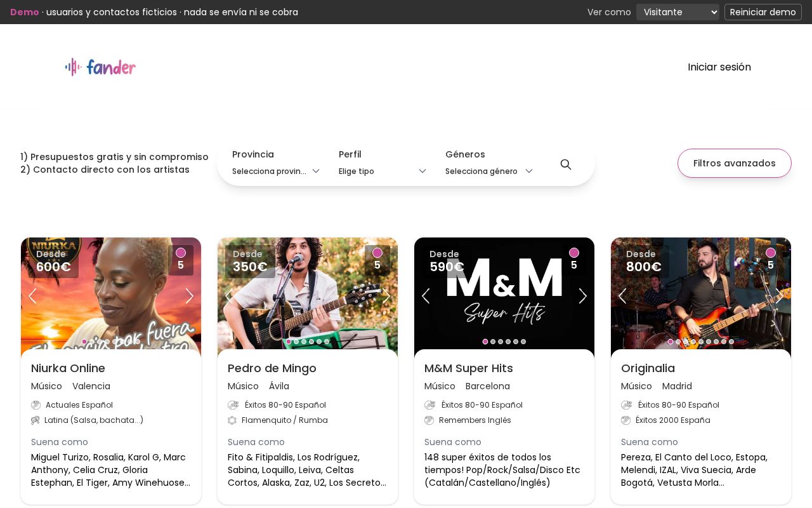Open the Niurka Online profile title
This screenshot has height=508, width=812.
68,368
